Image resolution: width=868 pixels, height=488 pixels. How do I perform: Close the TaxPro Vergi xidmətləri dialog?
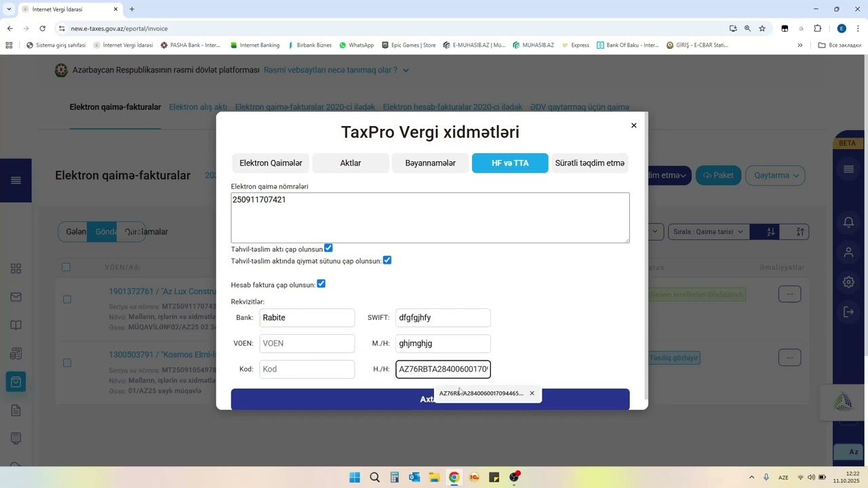coord(634,125)
